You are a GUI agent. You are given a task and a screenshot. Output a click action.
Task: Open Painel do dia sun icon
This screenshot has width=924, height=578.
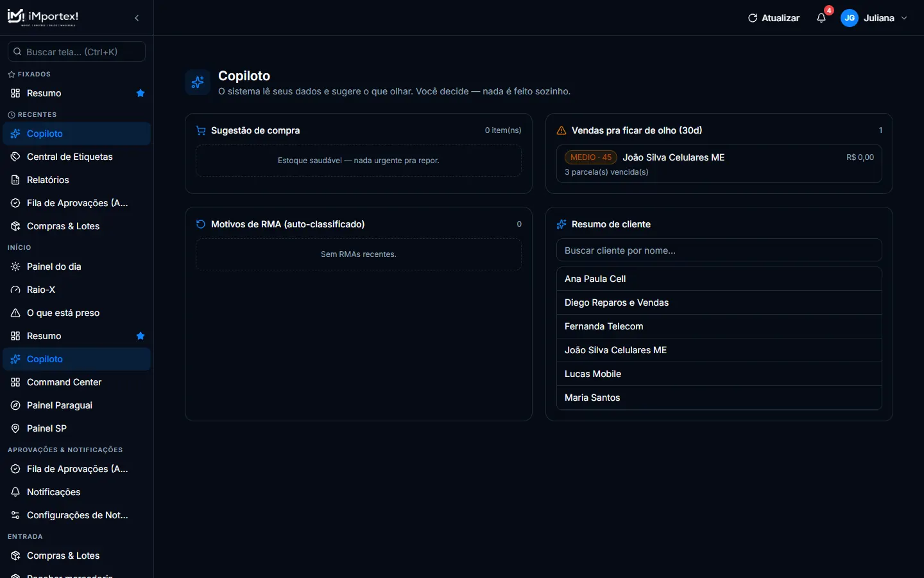click(x=15, y=267)
